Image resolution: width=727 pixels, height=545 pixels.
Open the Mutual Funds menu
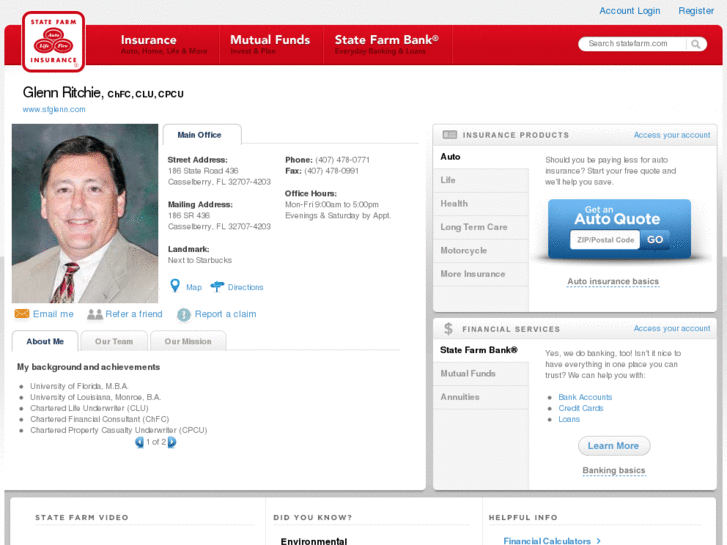[270, 45]
